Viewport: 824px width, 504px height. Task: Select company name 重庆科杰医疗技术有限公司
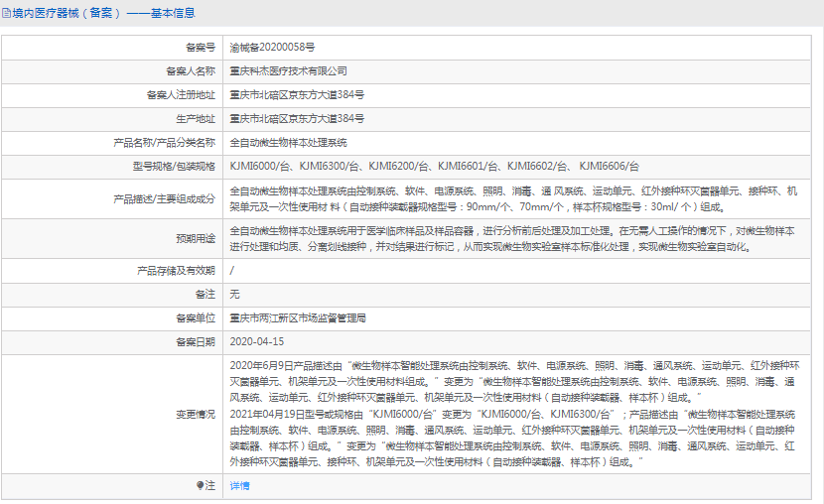click(x=289, y=70)
